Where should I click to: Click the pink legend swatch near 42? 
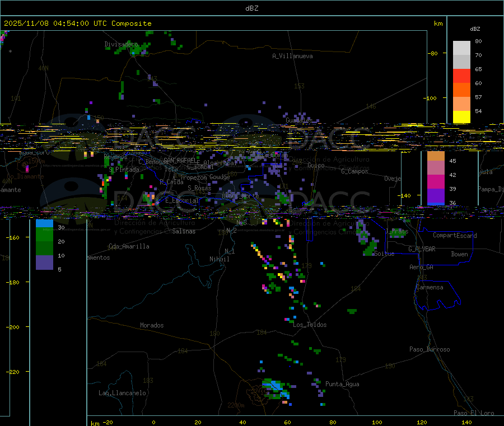[436, 168]
